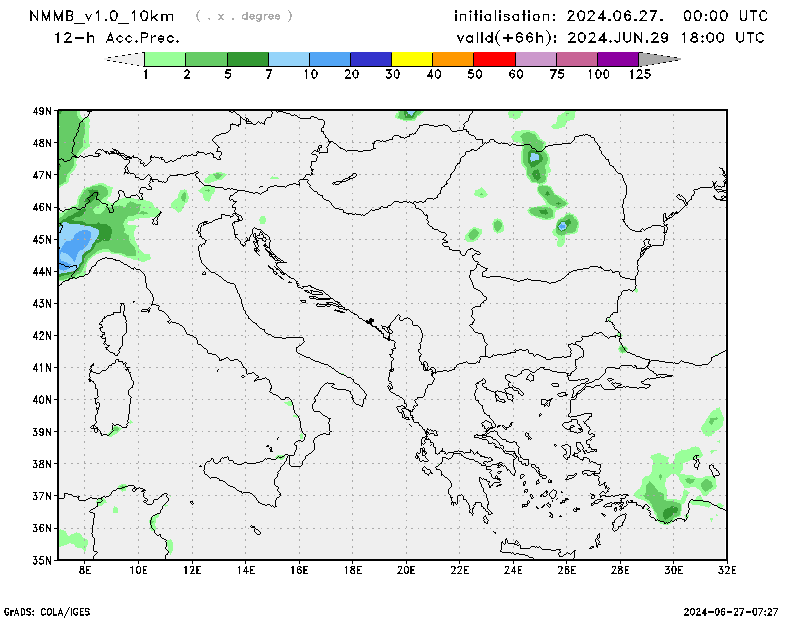The image size is (800, 618).
Task: Select the red 50-60 legend color
Action: pyautogui.click(x=495, y=59)
